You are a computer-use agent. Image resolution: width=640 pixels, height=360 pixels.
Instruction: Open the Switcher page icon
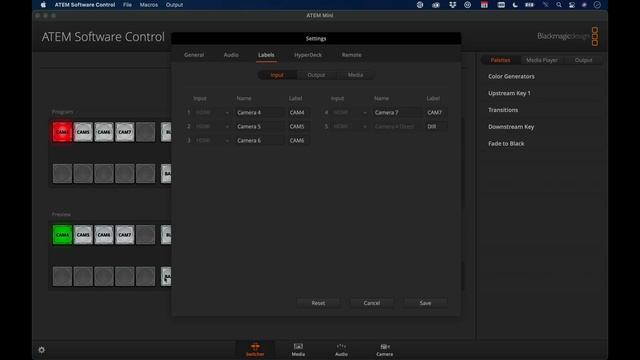[255, 350]
